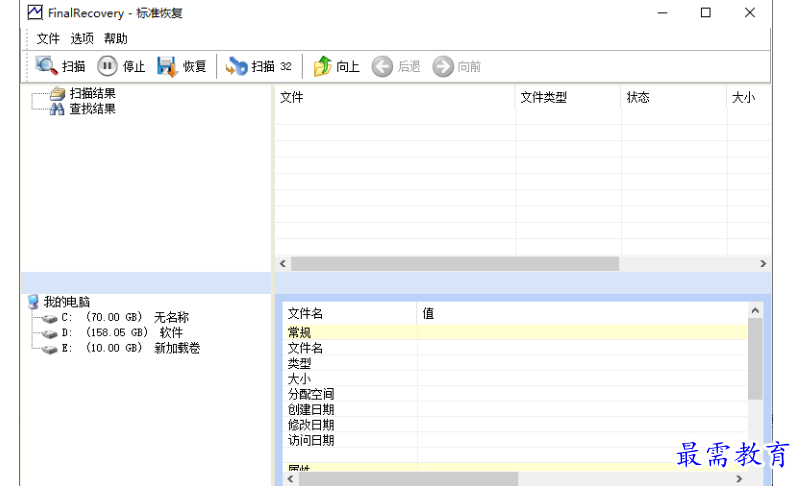Select the 查找结果 binoculars icon

pyautogui.click(x=57, y=109)
